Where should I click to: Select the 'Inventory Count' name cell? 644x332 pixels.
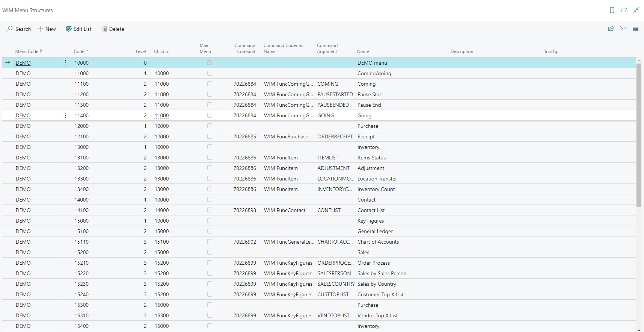coord(376,189)
